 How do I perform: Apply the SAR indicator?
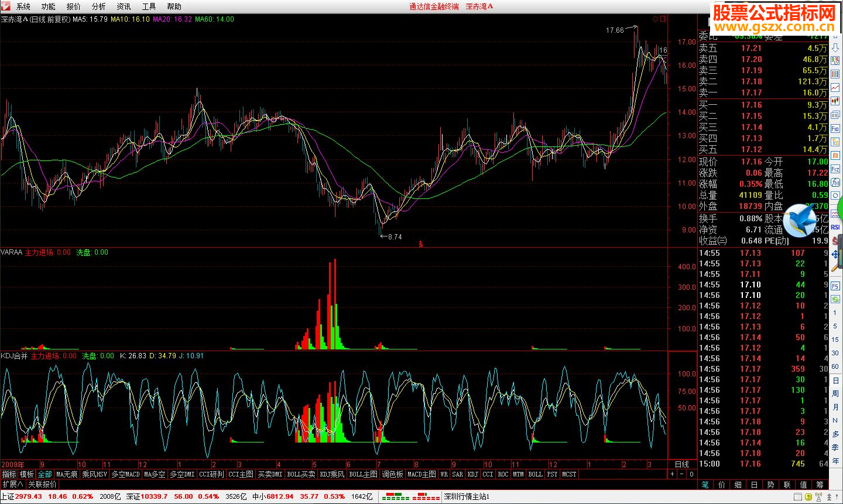click(x=458, y=474)
